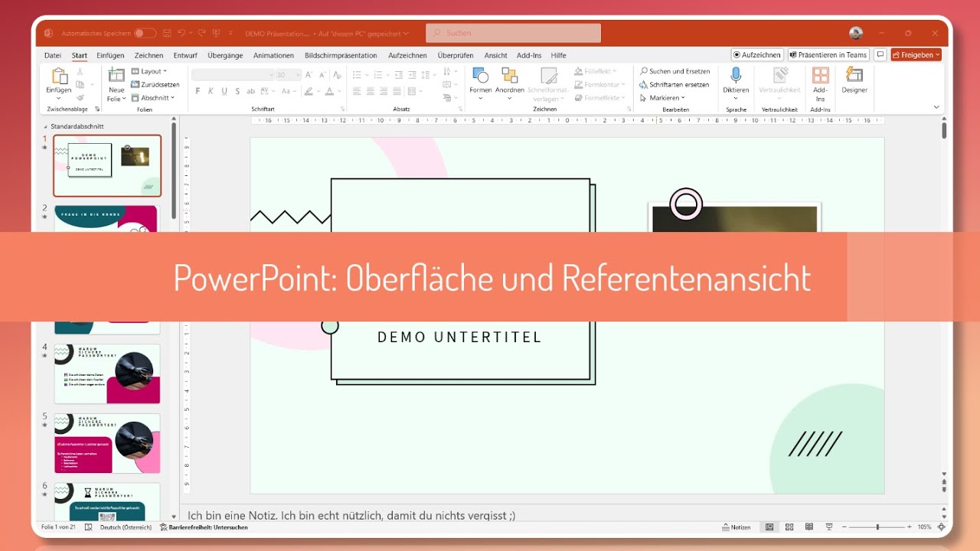Viewport: 980px width, 551px height.
Task: Click the Cut scissors icon
Action: click(x=80, y=71)
